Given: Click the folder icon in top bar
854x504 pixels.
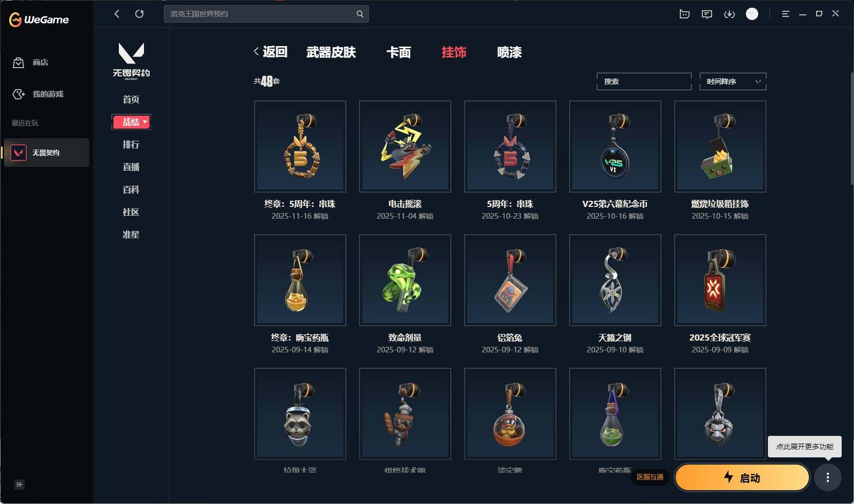Looking at the screenshot, I should click(x=684, y=14).
